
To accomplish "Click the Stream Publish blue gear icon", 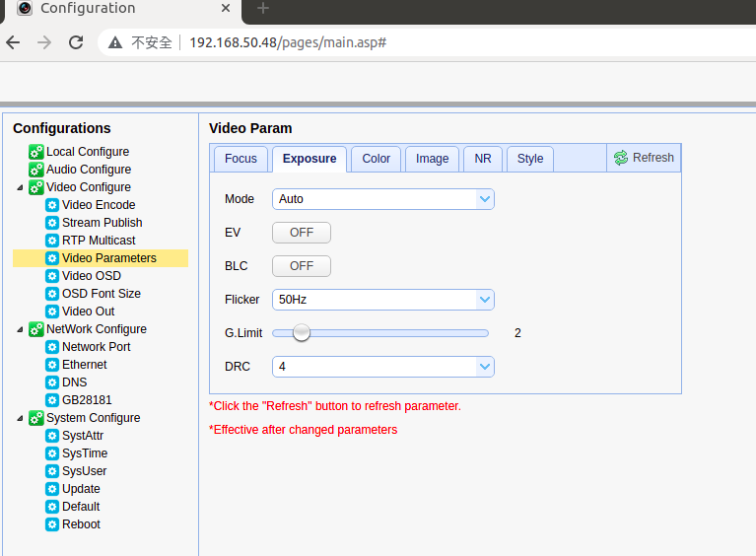I will point(52,223).
